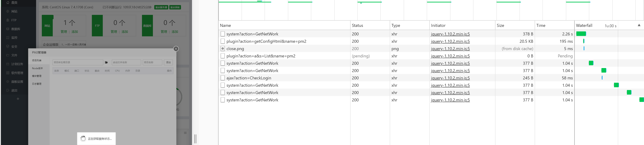Click 管理 link under FTP card
The width and height of the screenshot is (644, 145).
(x=114, y=32)
